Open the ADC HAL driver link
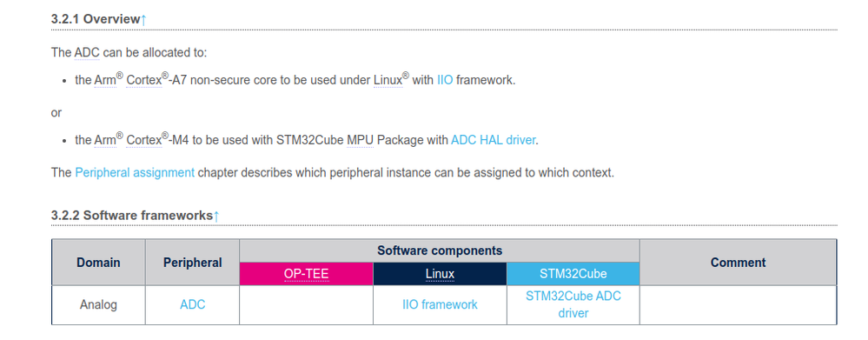This screenshot has height=340, width=868. tap(494, 140)
